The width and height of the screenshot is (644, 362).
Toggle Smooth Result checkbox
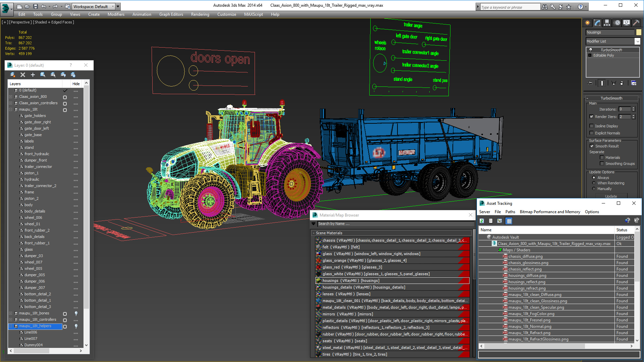click(592, 146)
